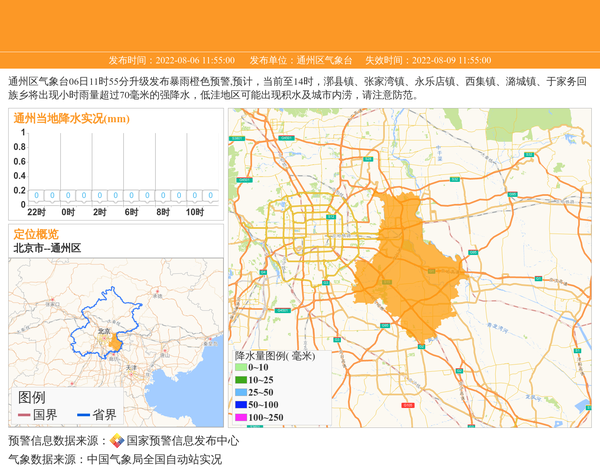Viewport: 600px width, 471px height.
Task: Click the 通州当地降水实况(mm) chart title
Action: coord(71,118)
